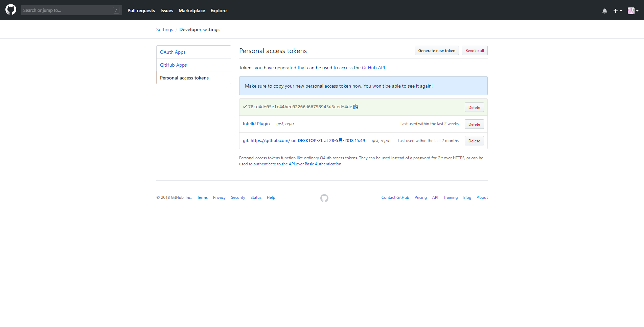The height and width of the screenshot is (327, 644).
Task: Click the footer GitHub mark icon
Action: pyautogui.click(x=324, y=198)
